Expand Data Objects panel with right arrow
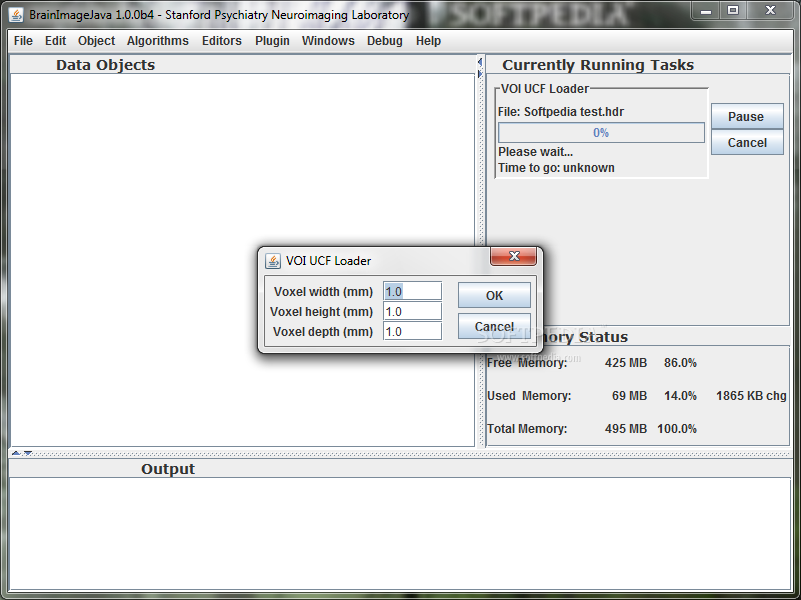The width and height of the screenshot is (801, 600). coord(480,74)
